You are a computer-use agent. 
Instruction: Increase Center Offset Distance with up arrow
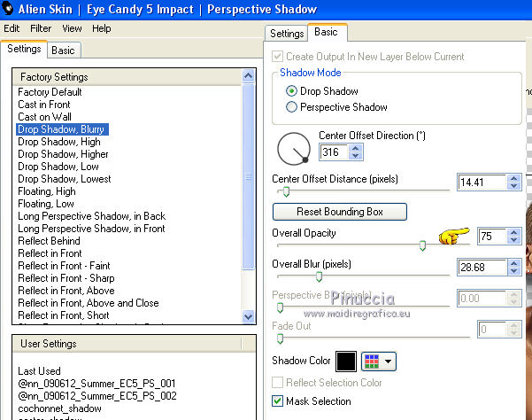(513, 179)
